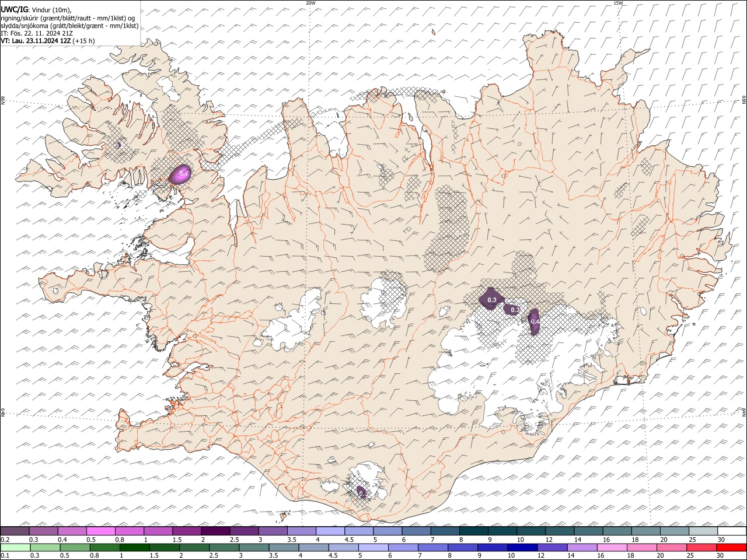Select the UWC/IG Vindur (10m) title text

[36, 9]
